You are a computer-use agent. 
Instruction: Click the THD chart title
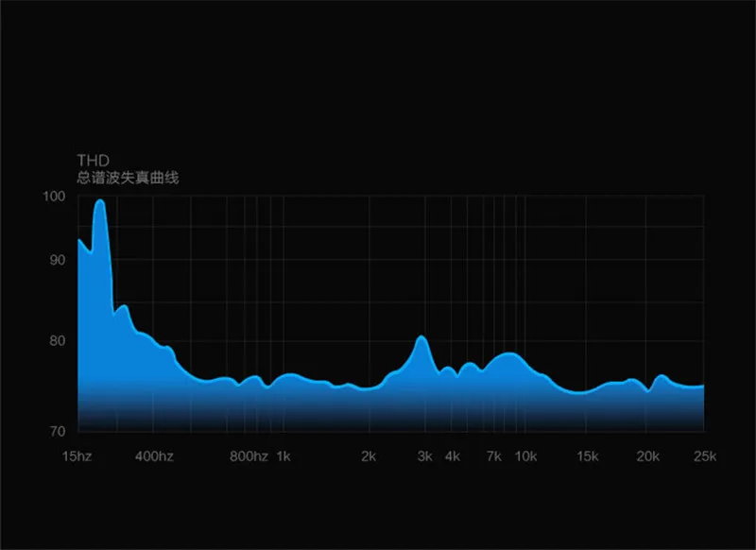[93, 161]
